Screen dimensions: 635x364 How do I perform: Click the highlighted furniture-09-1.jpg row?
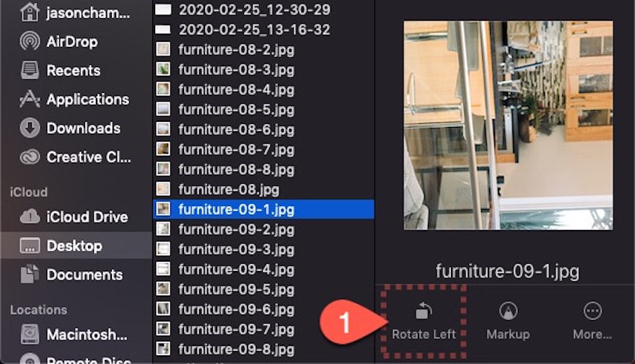pos(263,209)
